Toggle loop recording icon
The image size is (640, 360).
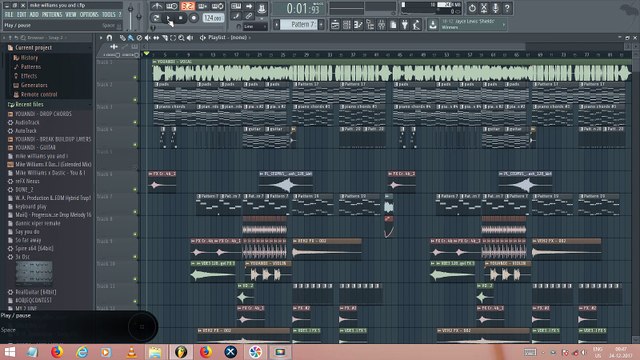(218, 6)
